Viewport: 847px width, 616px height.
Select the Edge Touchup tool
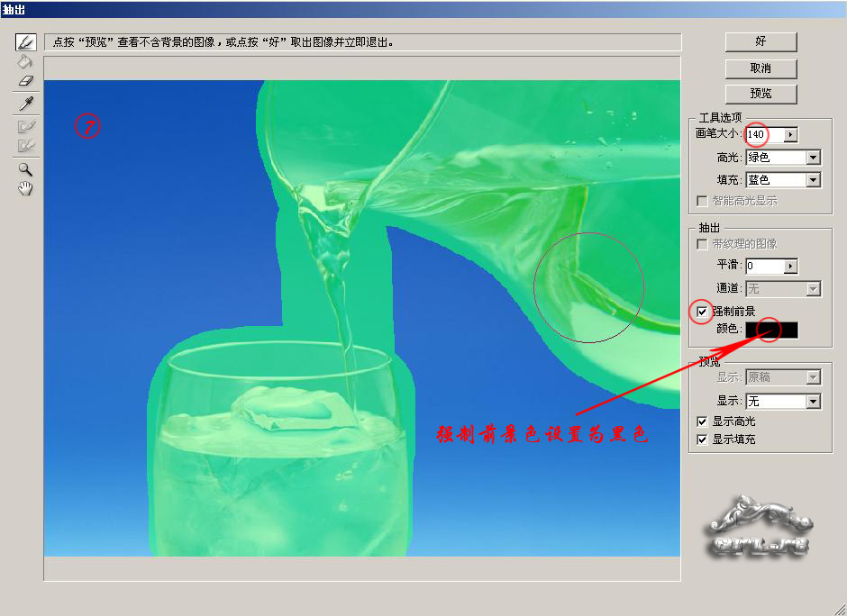pyautogui.click(x=26, y=145)
